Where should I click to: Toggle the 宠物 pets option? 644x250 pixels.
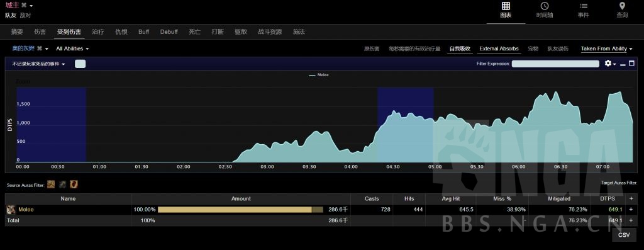533,48
